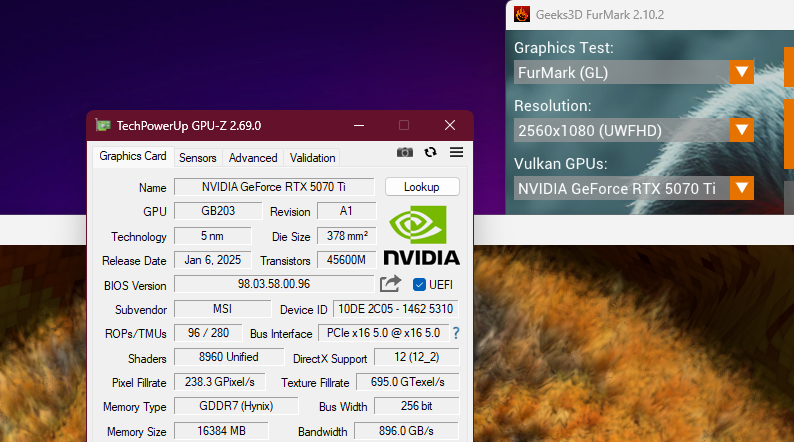Minimize the GPU-Z window

pyautogui.click(x=359, y=125)
